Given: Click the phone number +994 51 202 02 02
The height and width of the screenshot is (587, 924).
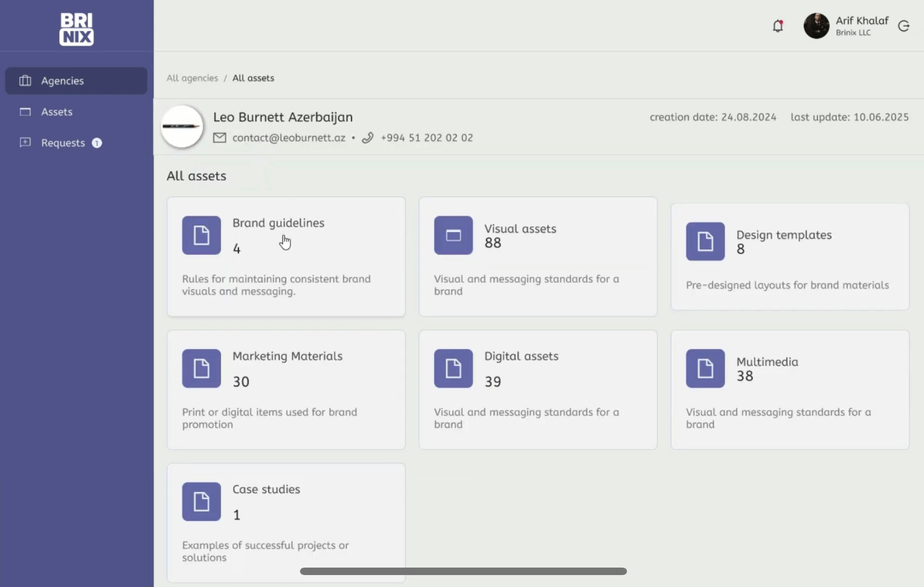Looking at the screenshot, I should coord(427,138).
